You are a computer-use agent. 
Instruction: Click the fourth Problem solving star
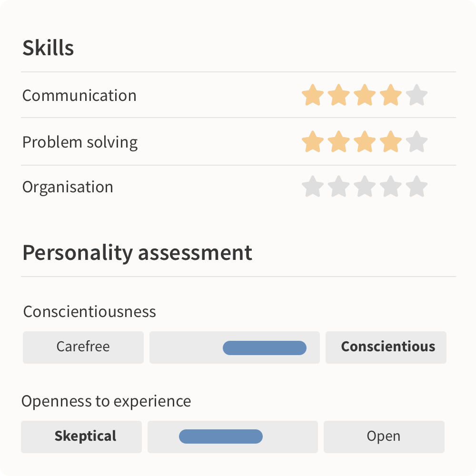[391, 142]
